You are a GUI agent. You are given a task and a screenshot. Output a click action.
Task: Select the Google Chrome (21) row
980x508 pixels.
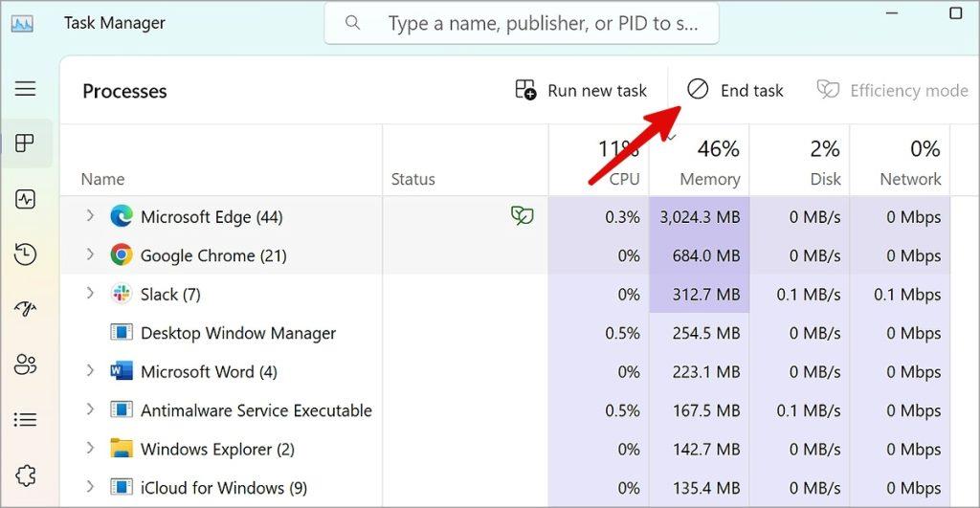click(x=505, y=254)
